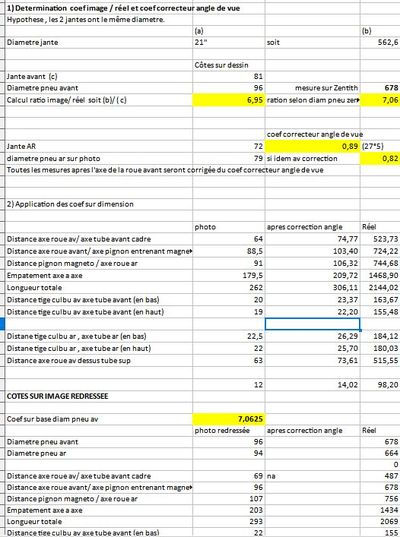Click the value 293

229,522
